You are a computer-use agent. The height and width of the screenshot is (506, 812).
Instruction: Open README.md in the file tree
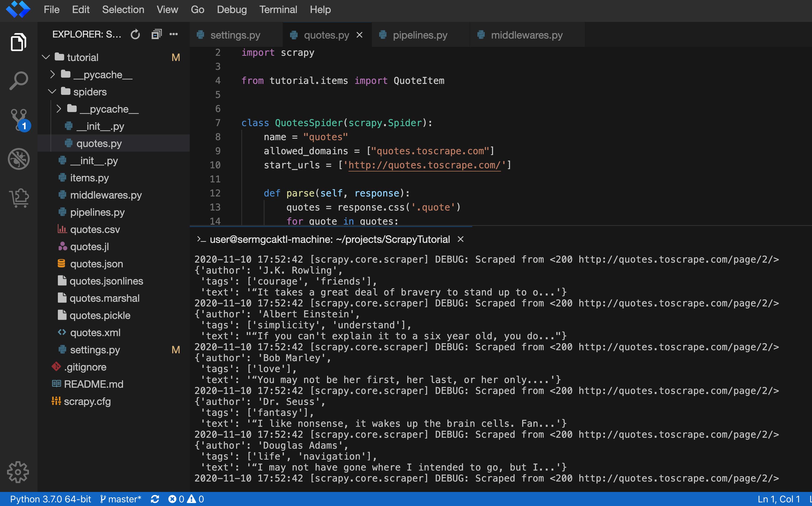coord(114,384)
